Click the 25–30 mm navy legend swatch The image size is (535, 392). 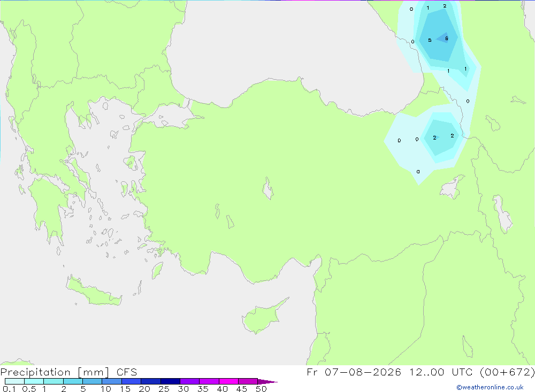[170, 381]
